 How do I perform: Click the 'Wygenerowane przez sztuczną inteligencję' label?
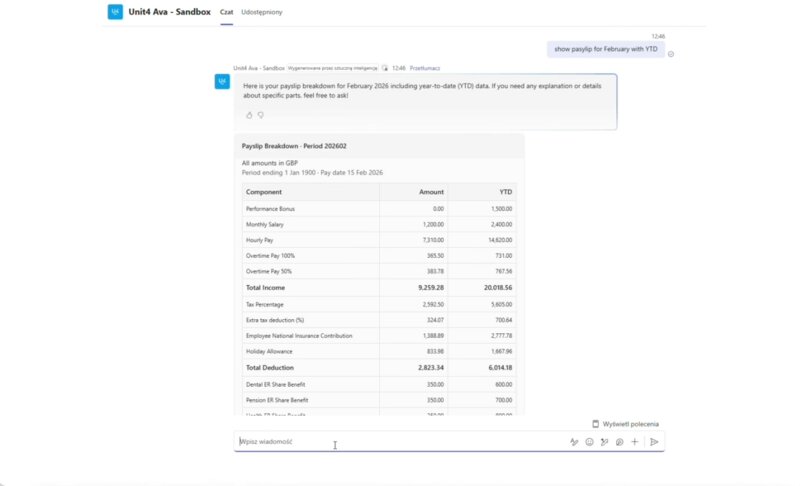pos(333,68)
